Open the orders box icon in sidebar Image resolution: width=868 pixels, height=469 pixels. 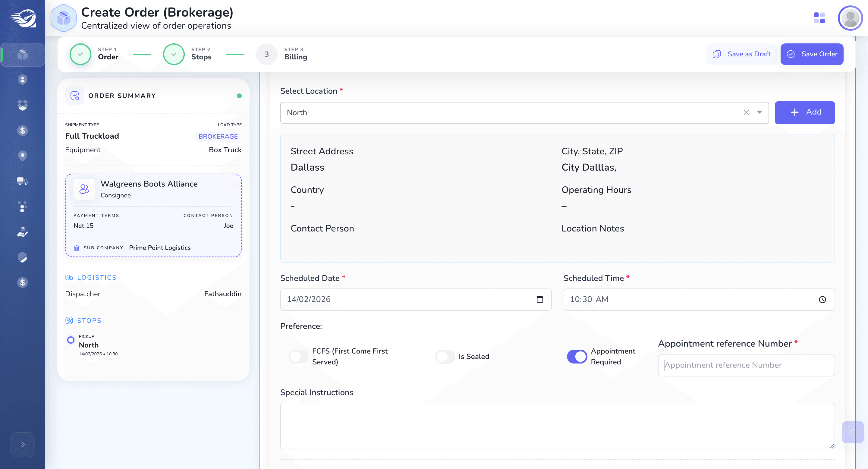point(23,54)
